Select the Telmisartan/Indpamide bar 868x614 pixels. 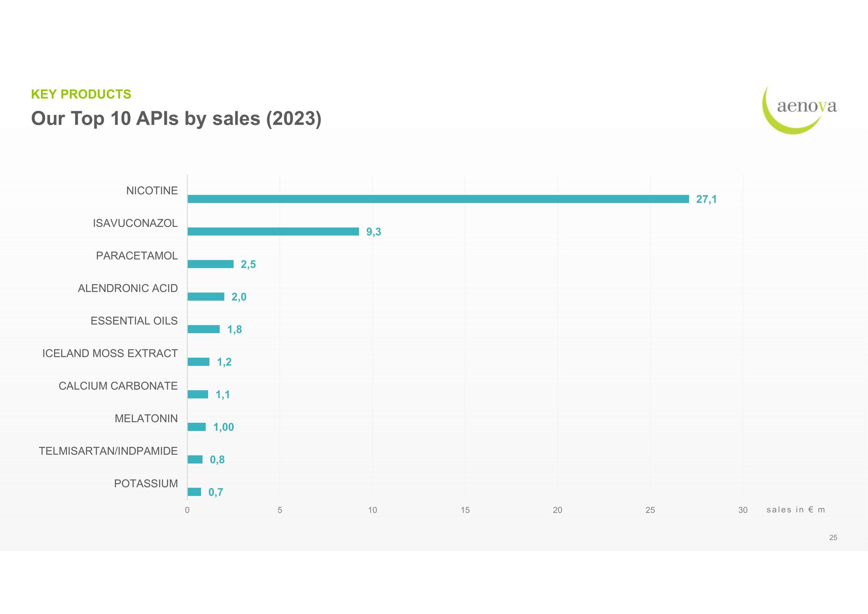(x=195, y=459)
